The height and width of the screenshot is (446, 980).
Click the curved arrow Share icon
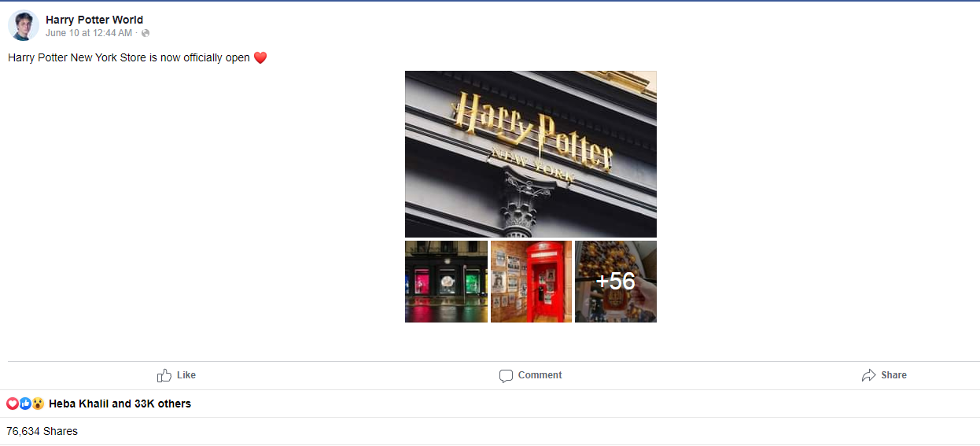click(x=868, y=375)
